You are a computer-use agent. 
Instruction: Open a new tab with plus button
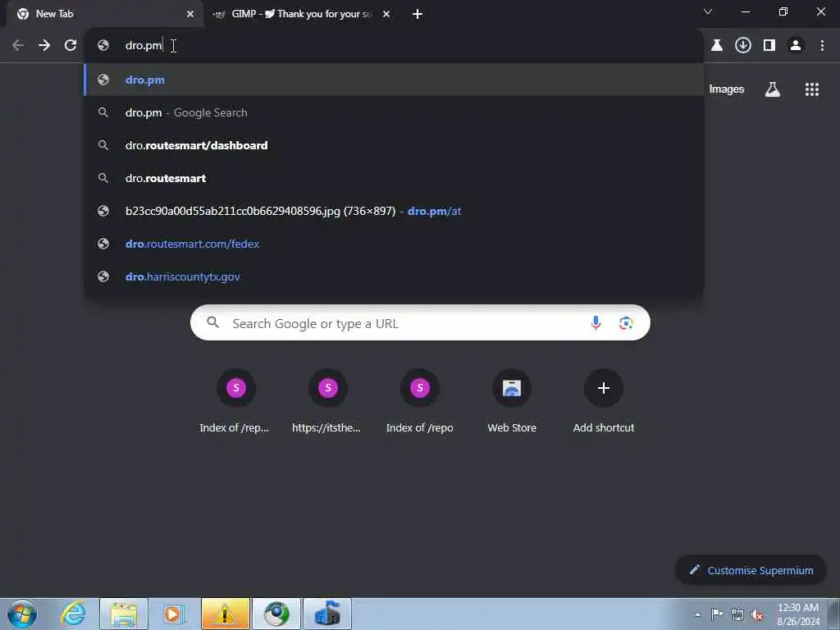click(418, 14)
